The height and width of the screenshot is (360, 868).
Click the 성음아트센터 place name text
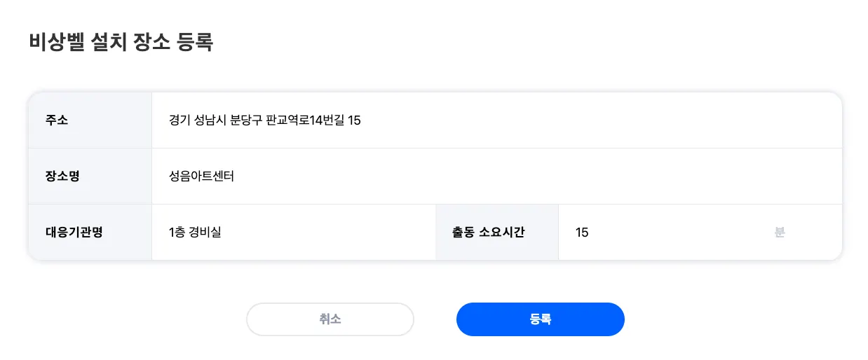[x=201, y=176]
